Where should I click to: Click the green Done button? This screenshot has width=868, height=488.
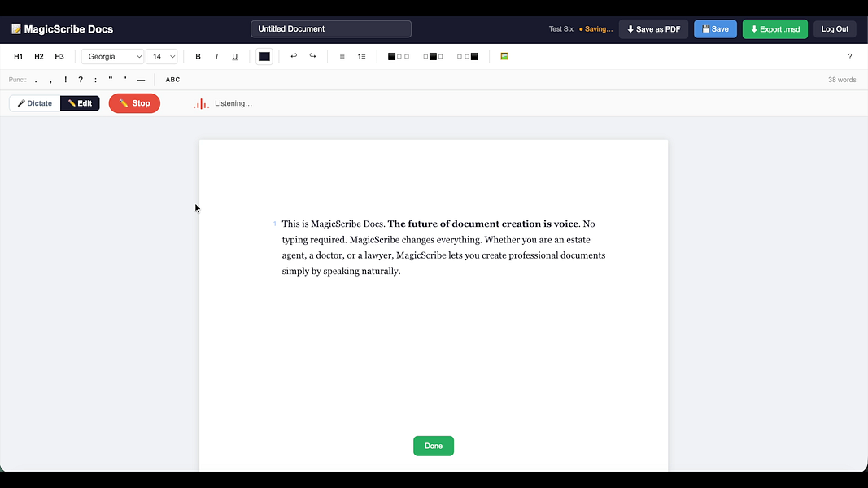pos(434,446)
